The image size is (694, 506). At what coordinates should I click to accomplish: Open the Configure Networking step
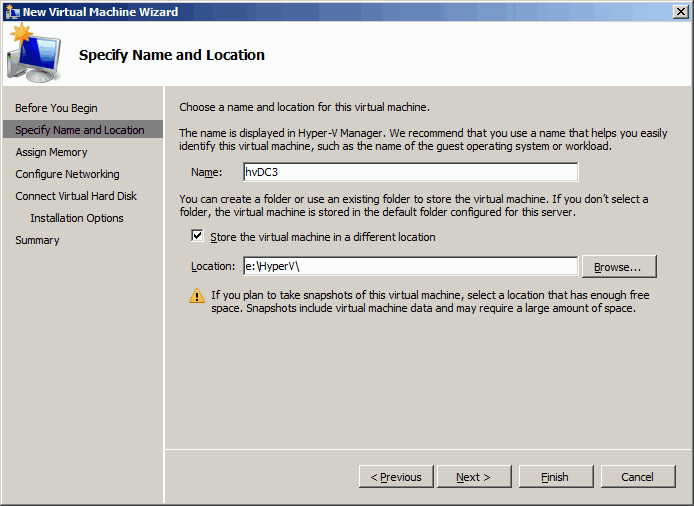point(67,174)
